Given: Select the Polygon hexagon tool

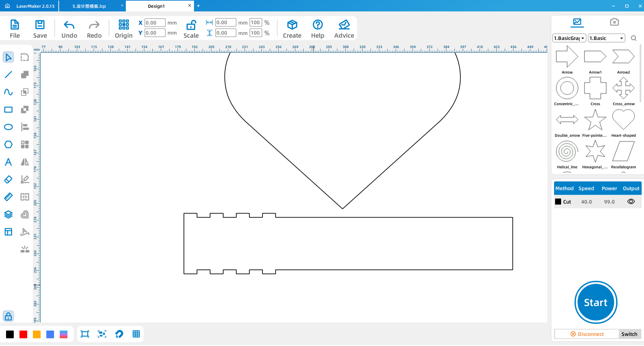Looking at the screenshot, I should coord(8,145).
